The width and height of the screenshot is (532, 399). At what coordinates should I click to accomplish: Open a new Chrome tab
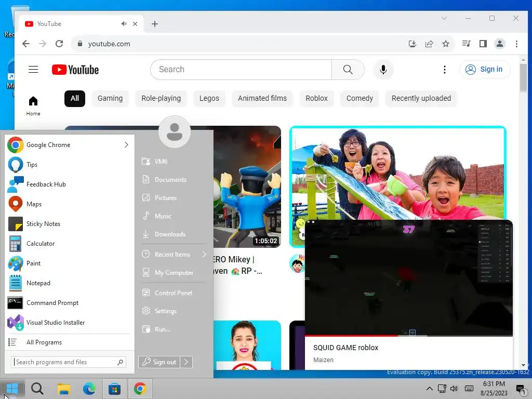coord(155,24)
